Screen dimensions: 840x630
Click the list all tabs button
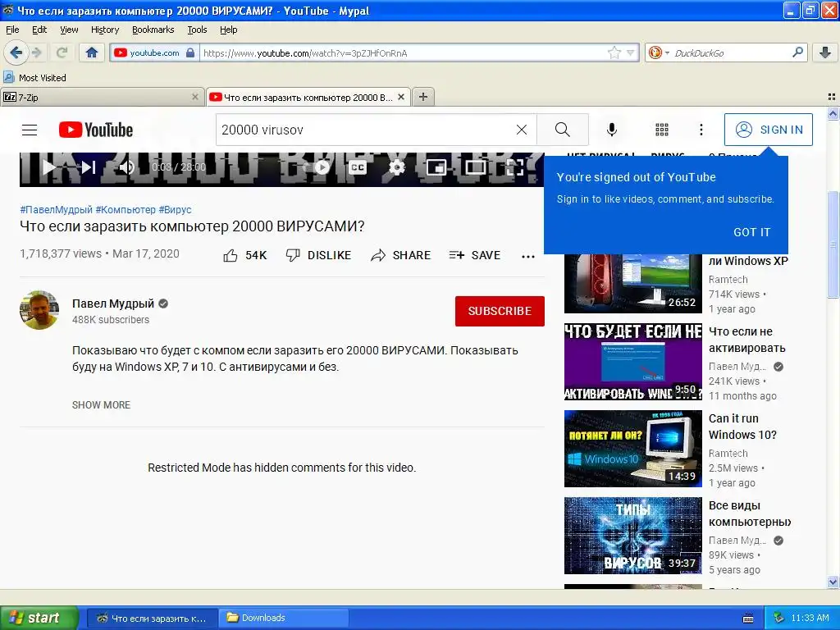pyautogui.click(x=832, y=97)
